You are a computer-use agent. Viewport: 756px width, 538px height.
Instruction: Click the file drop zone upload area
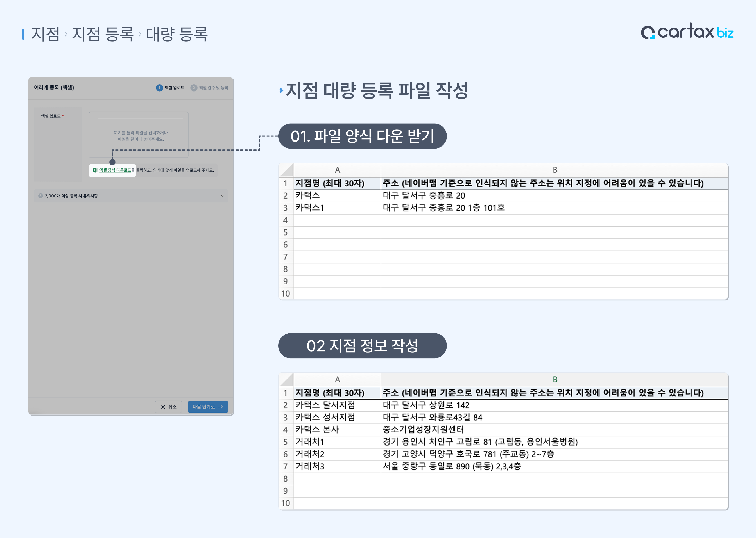(139, 135)
